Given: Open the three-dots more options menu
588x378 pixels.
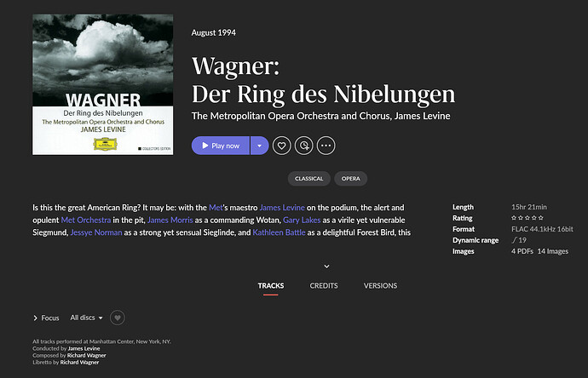Looking at the screenshot, I should coord(326,146).
